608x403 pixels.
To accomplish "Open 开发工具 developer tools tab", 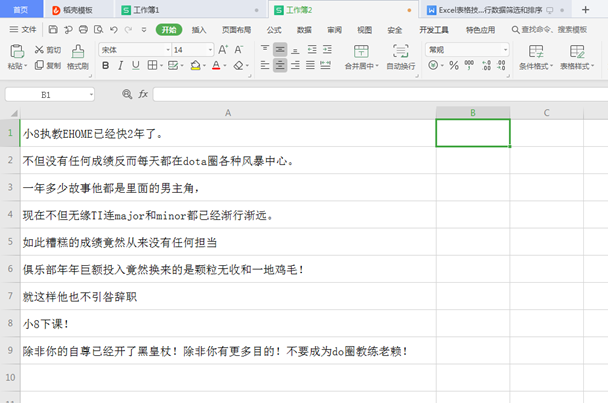I will pyautogui.click(x=434, y=29).
